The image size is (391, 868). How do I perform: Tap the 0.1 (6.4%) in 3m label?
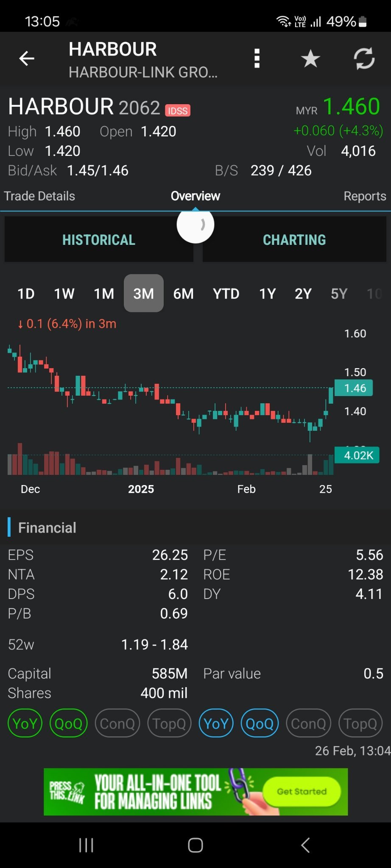tap(67, 324)
